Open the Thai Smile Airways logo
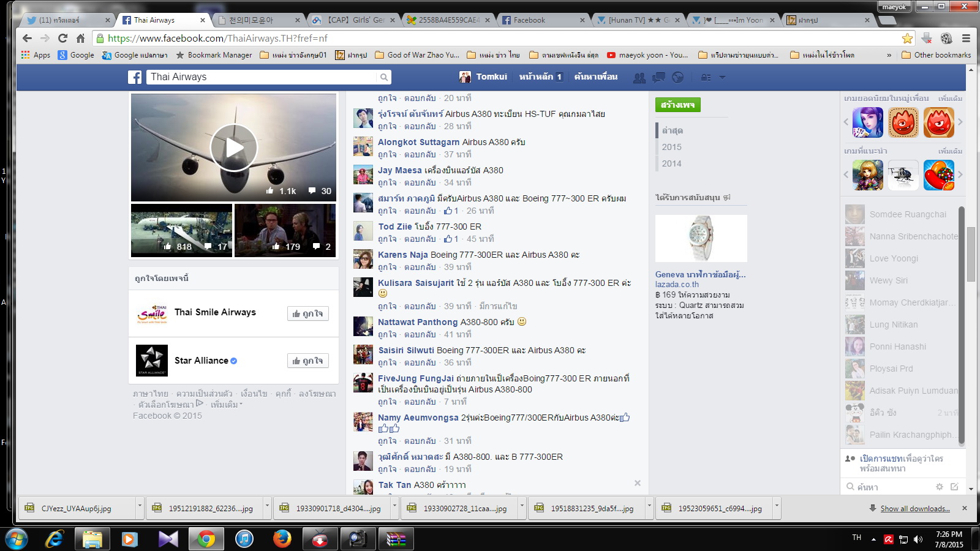Screen dimensions: 980x551 pyautogui.click(x=152, y=313)
